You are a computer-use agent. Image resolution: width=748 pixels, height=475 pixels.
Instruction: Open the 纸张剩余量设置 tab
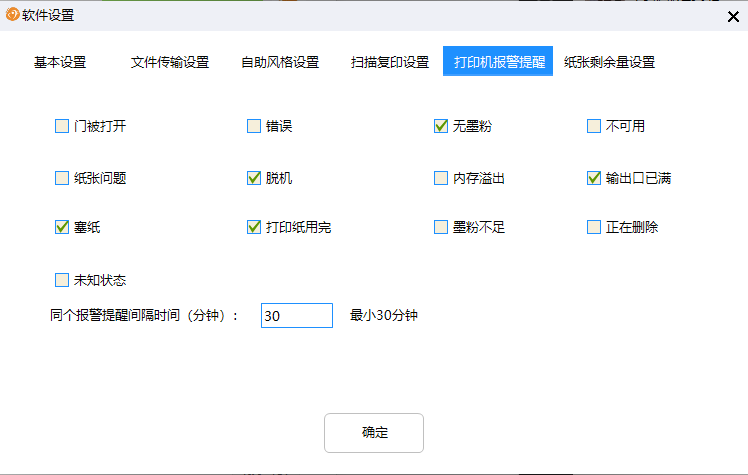[x=609, y=62]
